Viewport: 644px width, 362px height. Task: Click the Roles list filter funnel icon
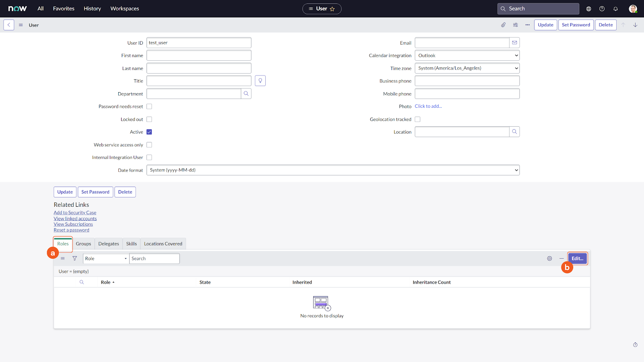click(74, 259)
